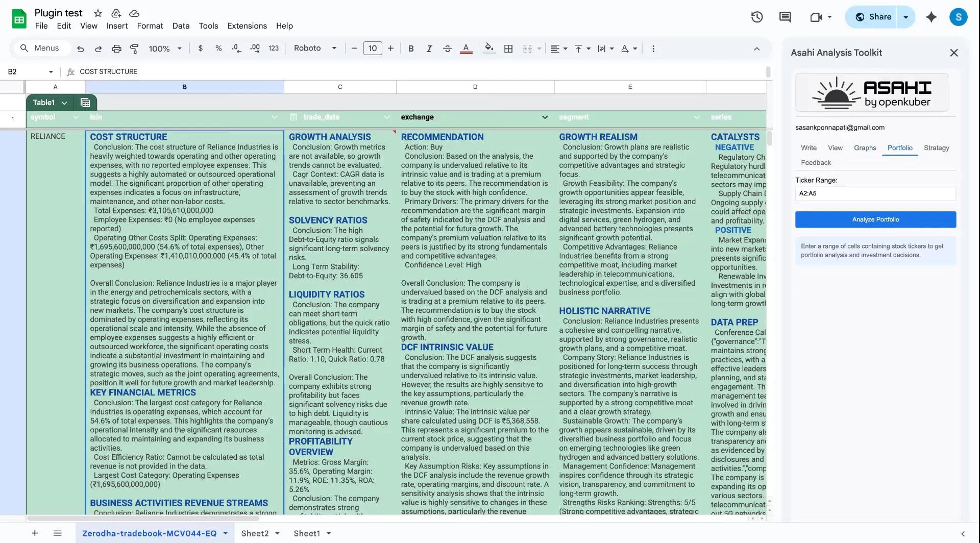Open the fill color paint bucket
The image size is (980, 543).
489,48
